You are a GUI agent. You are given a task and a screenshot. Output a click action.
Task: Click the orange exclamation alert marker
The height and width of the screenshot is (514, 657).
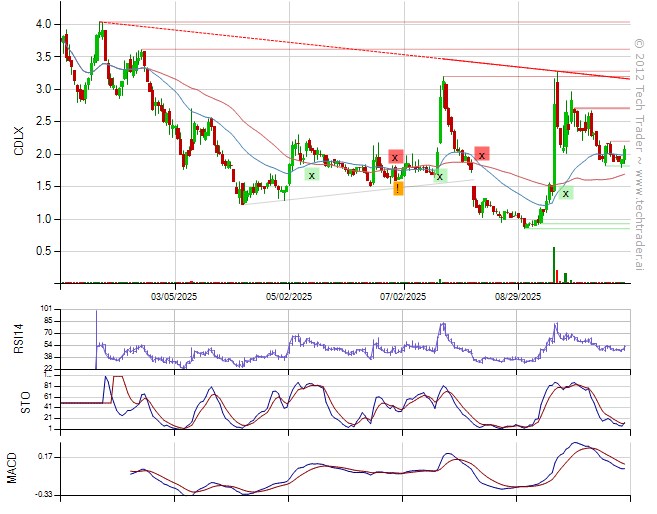click(x=398, y=188)
